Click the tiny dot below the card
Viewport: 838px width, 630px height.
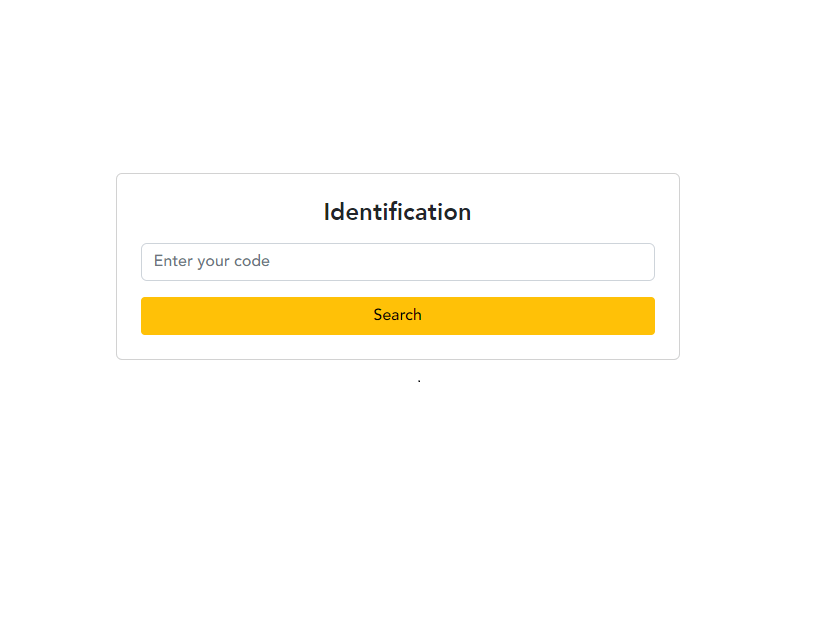click(x=419, y=381)
